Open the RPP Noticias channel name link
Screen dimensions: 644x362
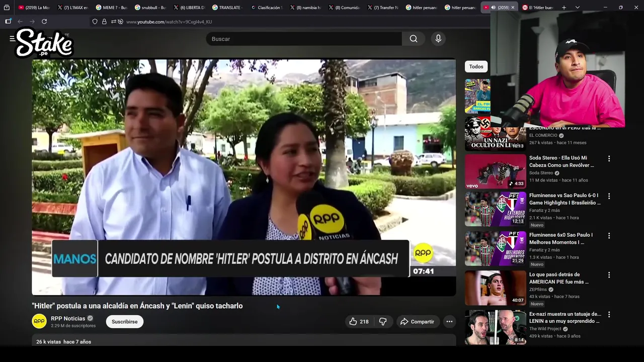[x=68, y=318]
